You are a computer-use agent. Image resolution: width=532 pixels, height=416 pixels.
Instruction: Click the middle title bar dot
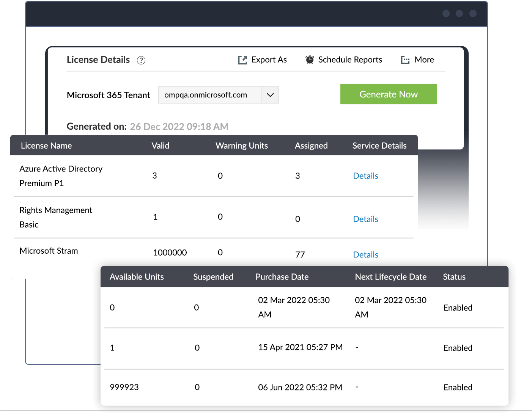[x=459, y=13]
